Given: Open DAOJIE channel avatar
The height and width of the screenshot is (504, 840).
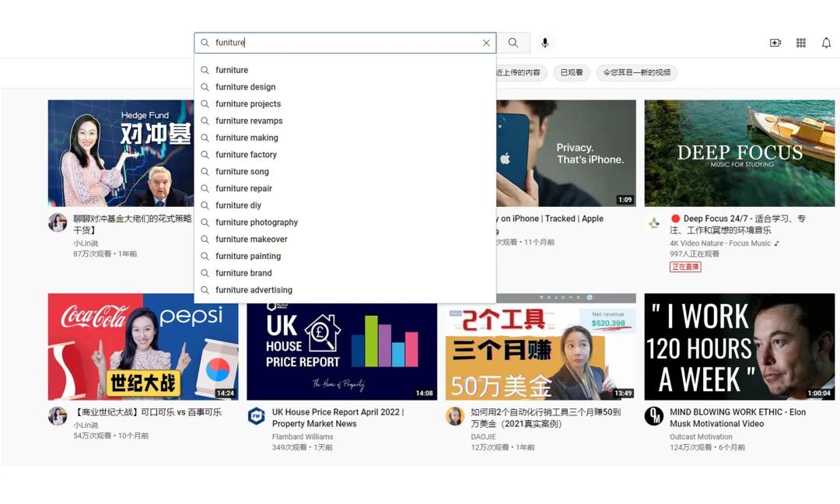Looking at the screenshot, I should (455, 416).
